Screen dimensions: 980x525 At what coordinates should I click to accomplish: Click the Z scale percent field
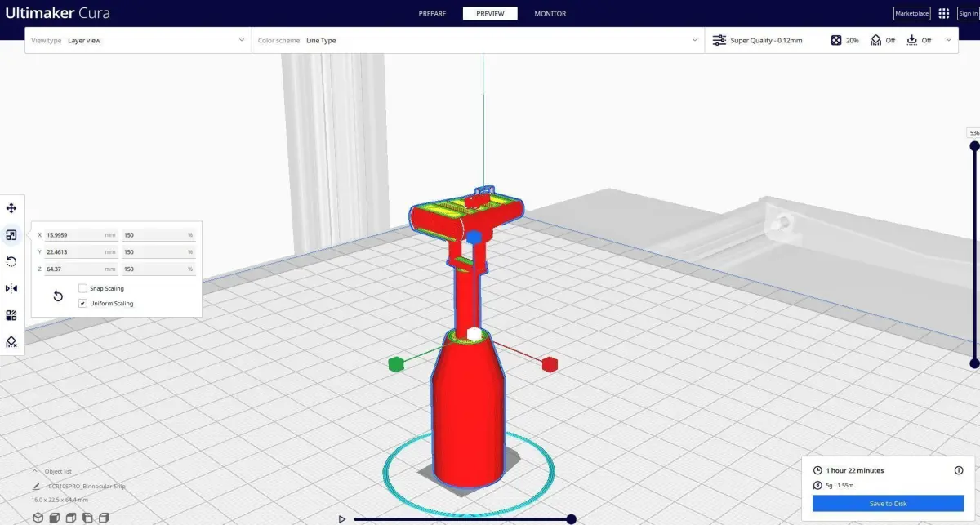(x=158, y=269)
